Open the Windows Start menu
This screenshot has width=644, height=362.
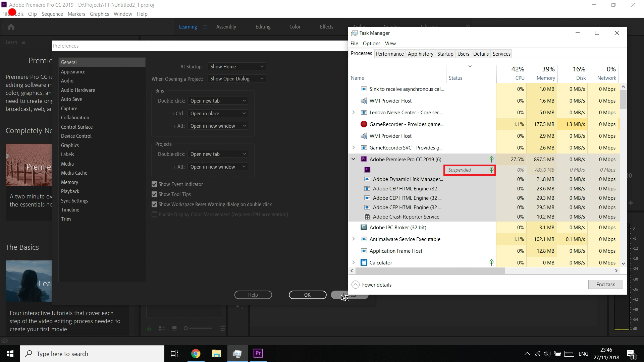coord(10,354)
